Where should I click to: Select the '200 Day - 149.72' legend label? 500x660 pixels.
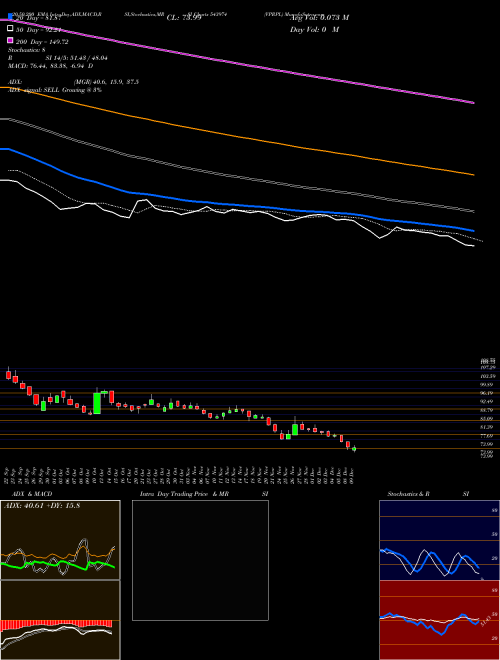pos(42,42)
